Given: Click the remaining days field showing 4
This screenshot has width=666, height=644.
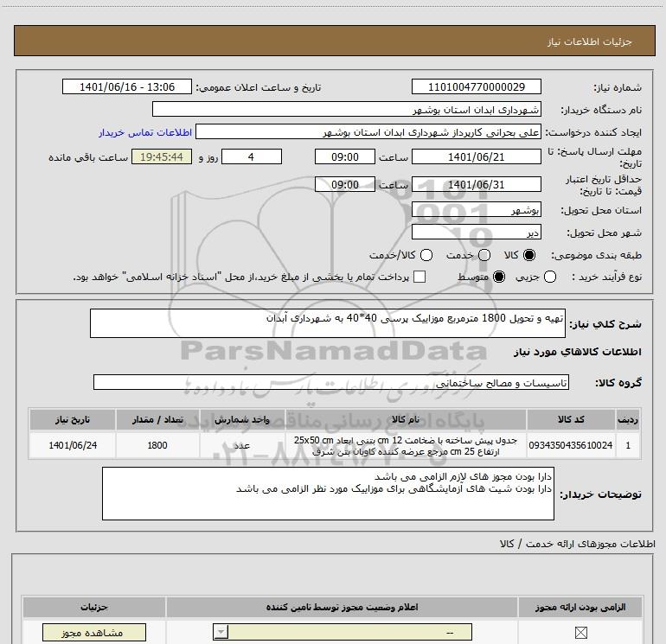Looking at the screenshot, I should (x=252, y=157).
